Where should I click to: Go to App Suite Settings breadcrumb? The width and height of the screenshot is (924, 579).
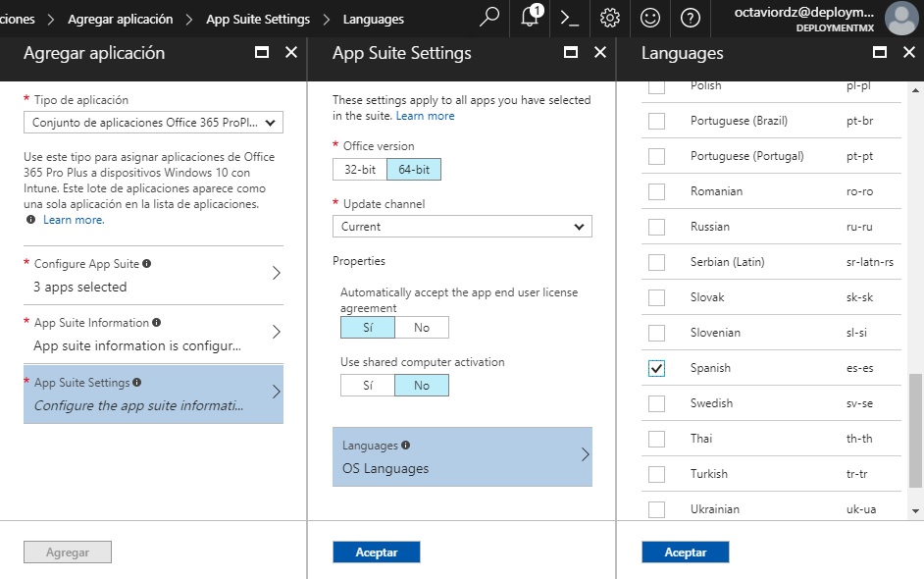257,19
